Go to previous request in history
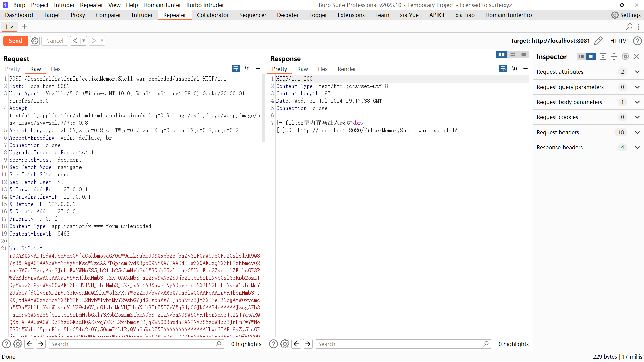644x362 pixels. [75, 41]
